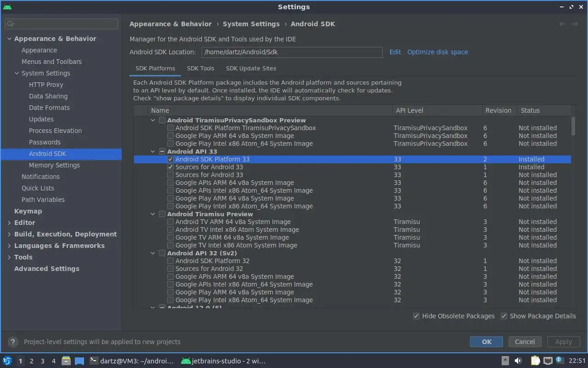This screenshot has width=588, height=368.
Task: Collapse the Android API 33 group
Action: point(153,151)
